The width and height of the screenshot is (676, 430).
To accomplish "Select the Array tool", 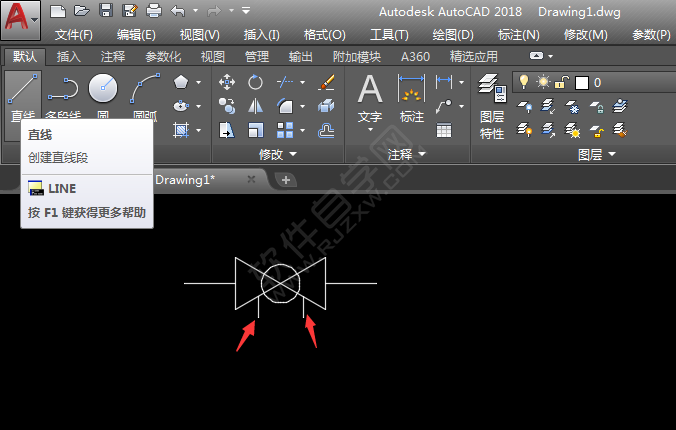I will coord(285,130).
